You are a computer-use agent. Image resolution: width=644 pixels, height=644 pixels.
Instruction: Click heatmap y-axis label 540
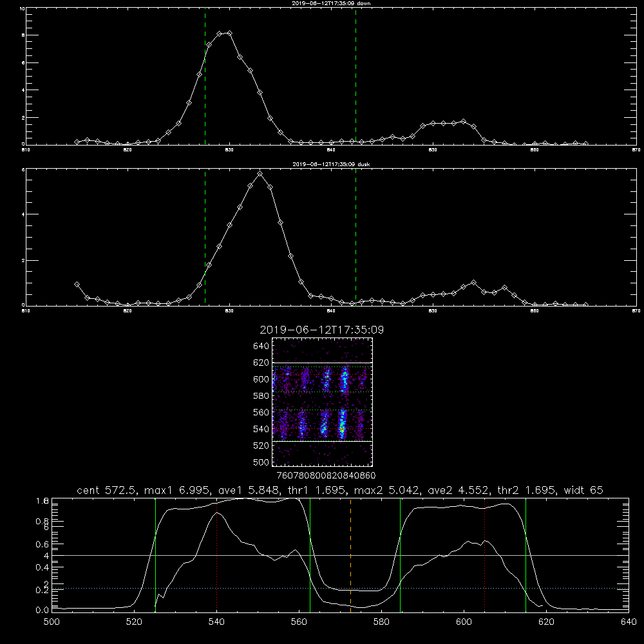[261, 429]
